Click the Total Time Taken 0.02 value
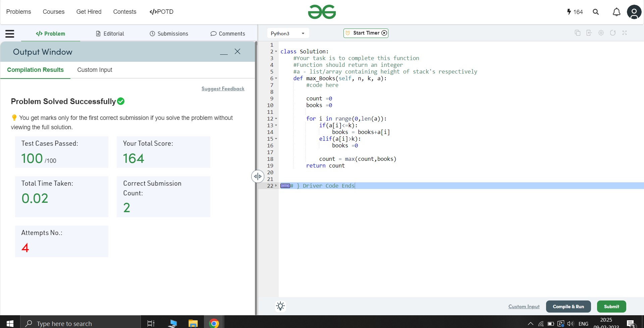 [x=35, y=198]
